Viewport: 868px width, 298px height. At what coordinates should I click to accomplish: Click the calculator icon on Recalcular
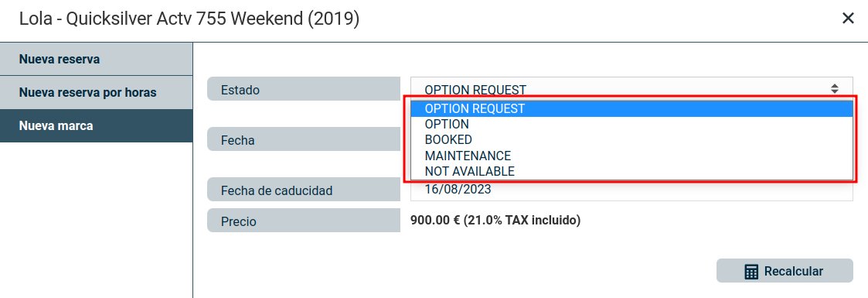point(751,272)
